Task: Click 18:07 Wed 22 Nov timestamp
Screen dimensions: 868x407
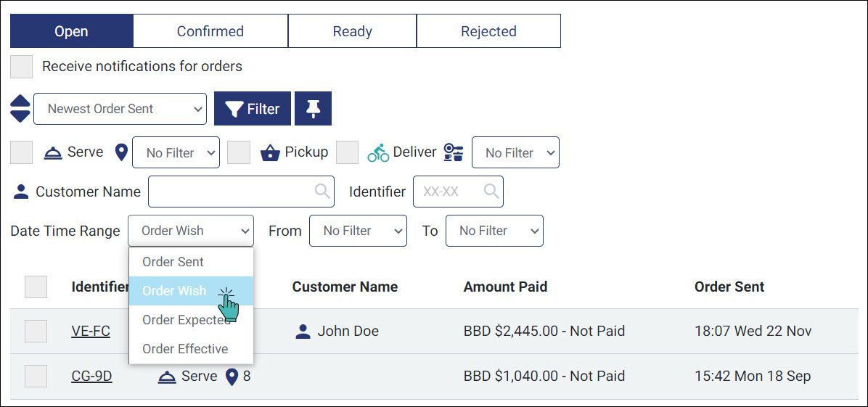Action: [753, 331]
